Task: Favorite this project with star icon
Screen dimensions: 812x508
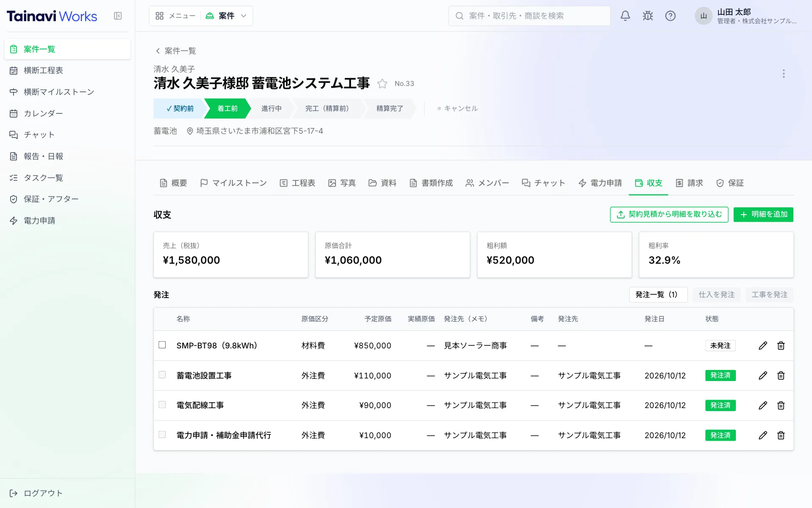Action: pyautogui.click(x=382, y=83)
